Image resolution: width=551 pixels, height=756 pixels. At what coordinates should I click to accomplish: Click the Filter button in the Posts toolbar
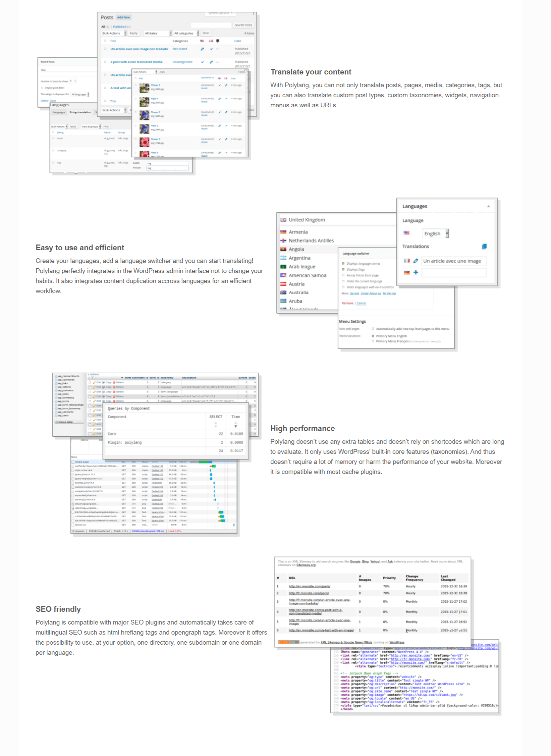[x=206, y=33]
